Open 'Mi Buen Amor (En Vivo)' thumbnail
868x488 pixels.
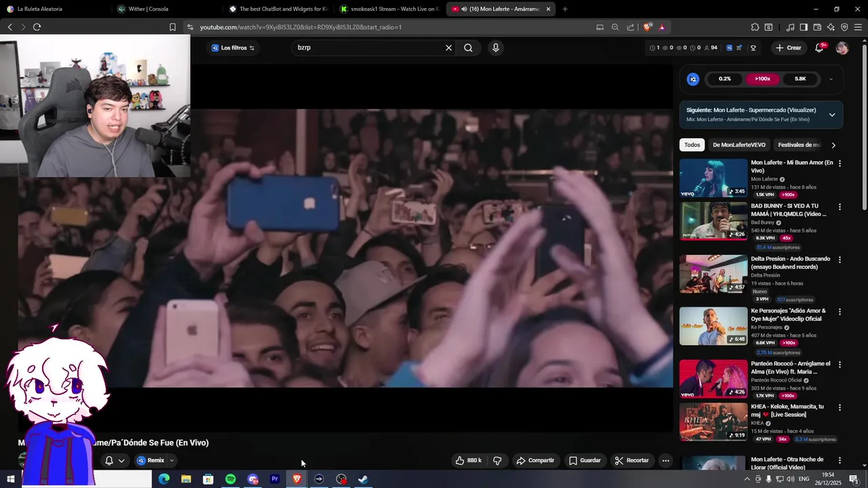pos(713,178)
